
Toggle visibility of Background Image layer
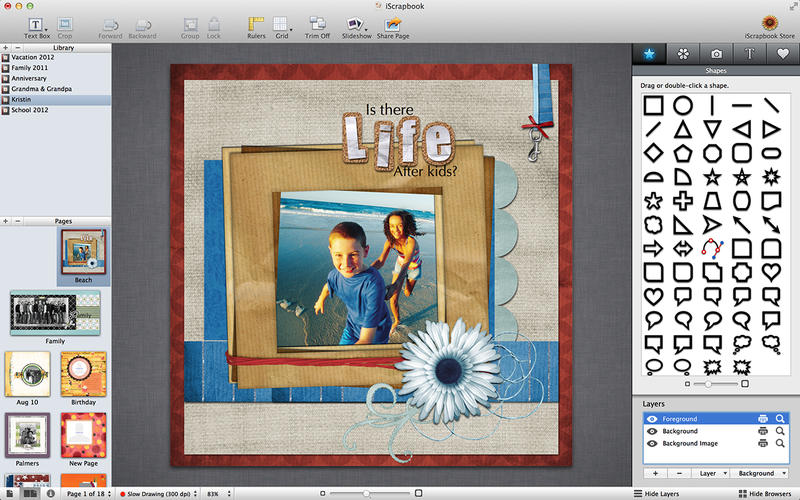click(652, 443)
